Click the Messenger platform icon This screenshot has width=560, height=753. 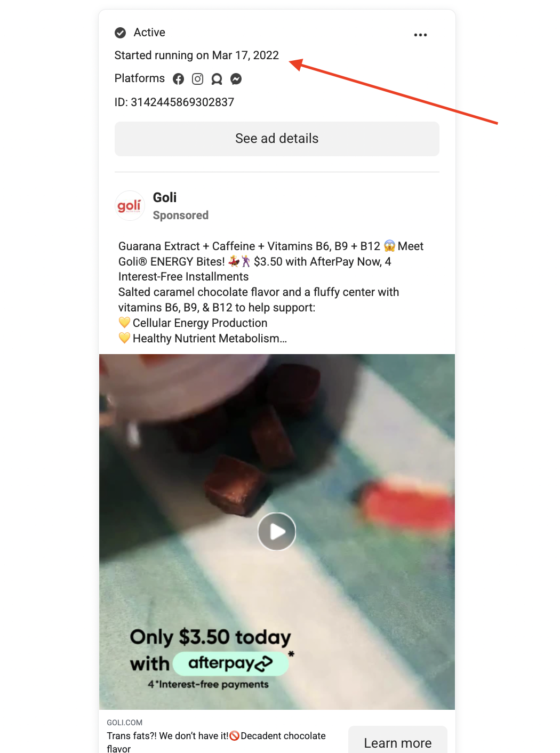(x=236, y=79)
